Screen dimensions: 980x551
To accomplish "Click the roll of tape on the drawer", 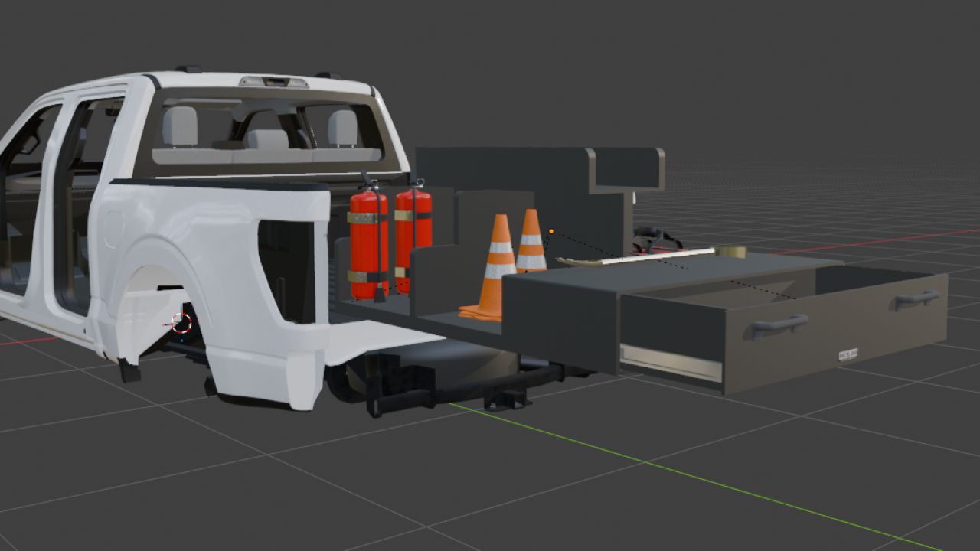I will pos(732,252).
